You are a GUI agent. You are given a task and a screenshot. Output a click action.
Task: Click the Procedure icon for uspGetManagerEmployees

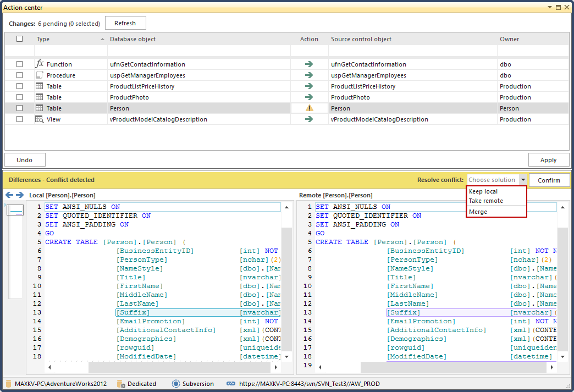39,75
